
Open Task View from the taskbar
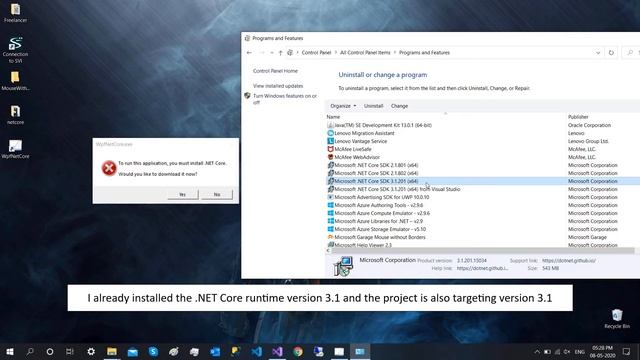click(70, 351)
